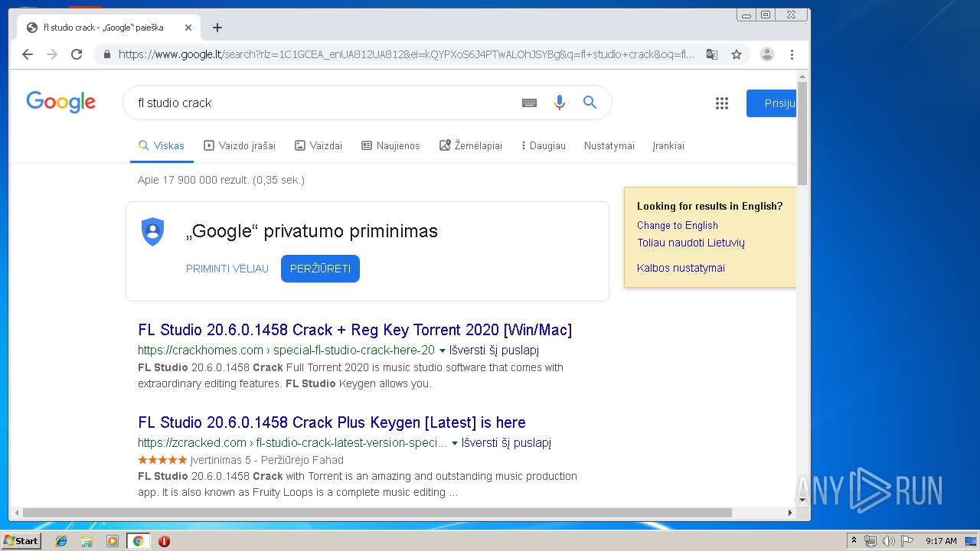Click Change to English link
Screen dimensions: 980x551
click(x=678, y=225)
